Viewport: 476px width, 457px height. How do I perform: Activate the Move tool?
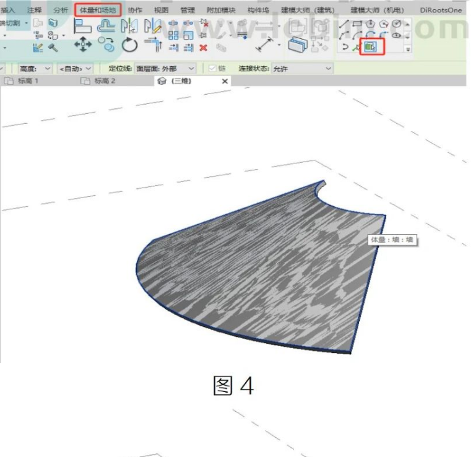tap(83, 45)
